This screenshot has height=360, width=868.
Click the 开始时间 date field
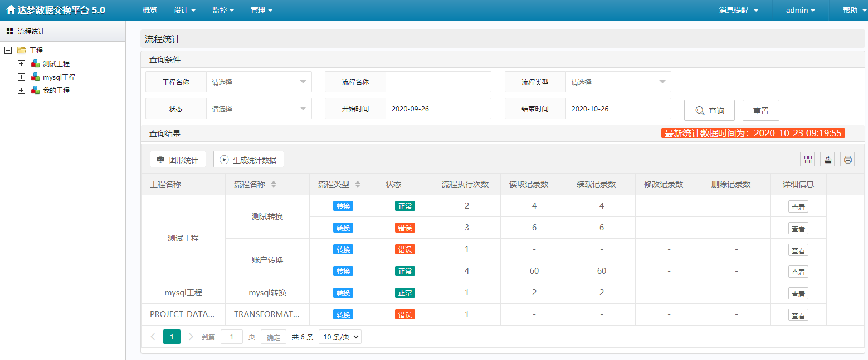click(438, 109)
